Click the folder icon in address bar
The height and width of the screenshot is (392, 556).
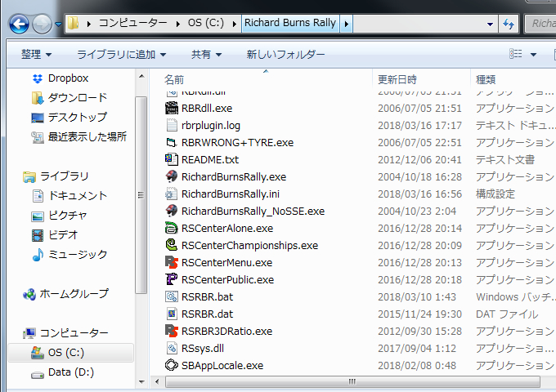tap(73, 24)
